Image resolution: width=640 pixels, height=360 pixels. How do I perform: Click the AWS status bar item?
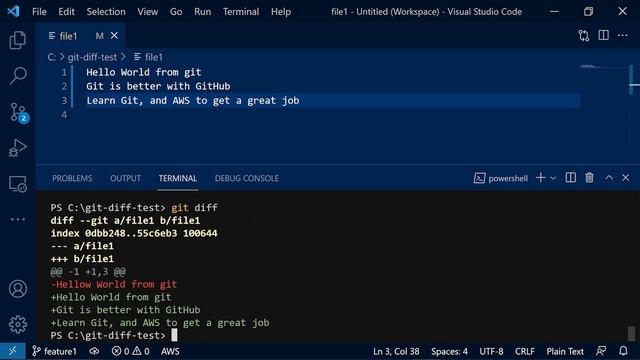point(170,351)
